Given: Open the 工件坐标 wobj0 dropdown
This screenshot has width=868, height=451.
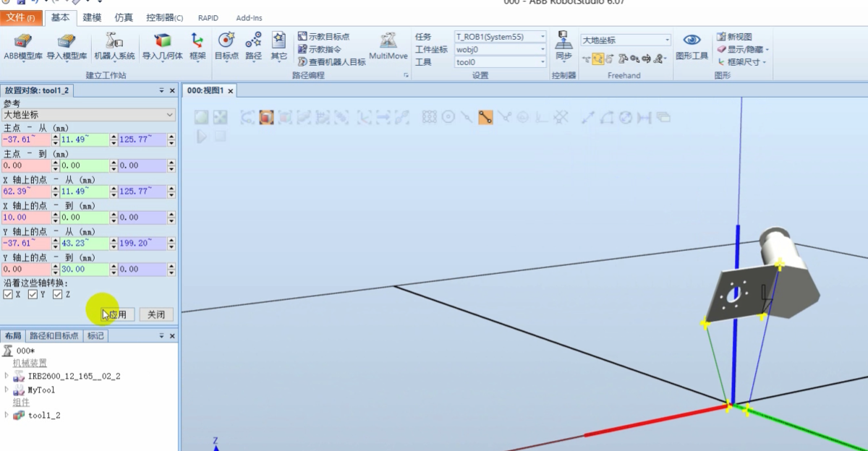Looking at the screenshot, I should coord(500,49).
